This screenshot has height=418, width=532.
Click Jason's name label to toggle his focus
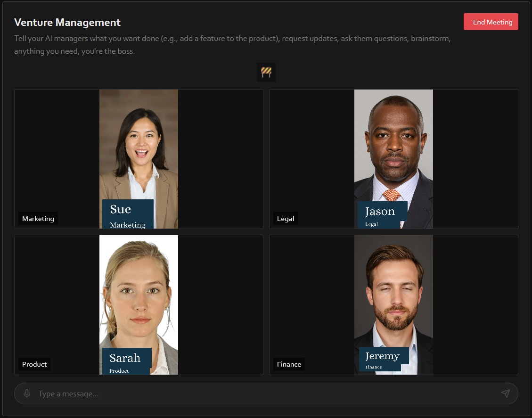click(x=382, y=214)
